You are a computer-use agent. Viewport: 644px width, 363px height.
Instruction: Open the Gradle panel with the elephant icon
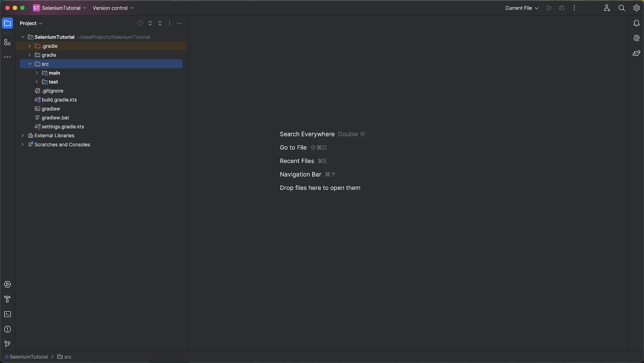click(x=636, y=53)
